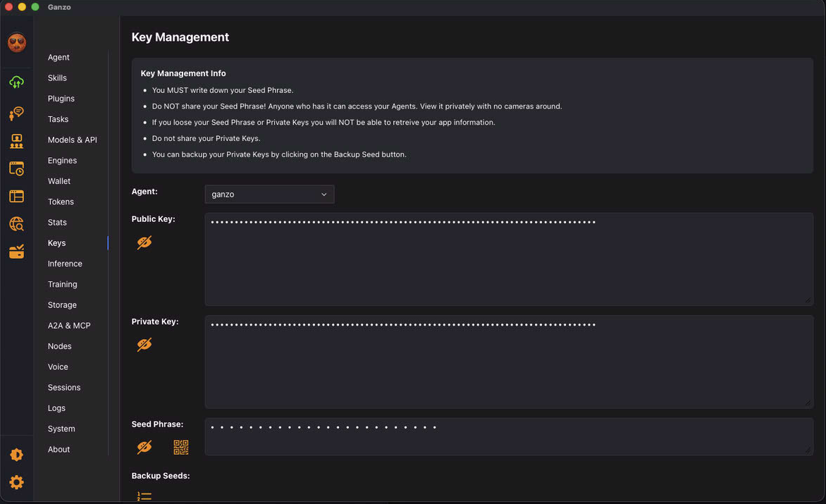The width and height of the screenshot is (826, 504).
Task: Select Engines in the sidebar
Action: tap(62, 160)
